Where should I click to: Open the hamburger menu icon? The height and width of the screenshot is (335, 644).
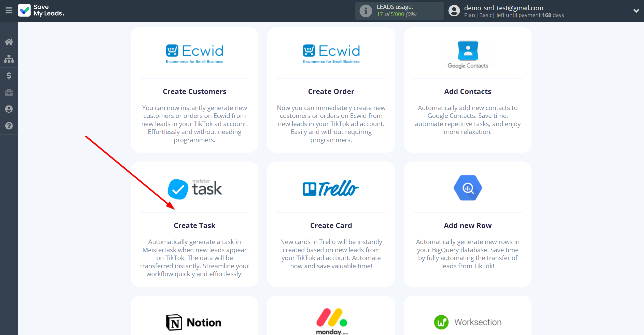(9, 10)
